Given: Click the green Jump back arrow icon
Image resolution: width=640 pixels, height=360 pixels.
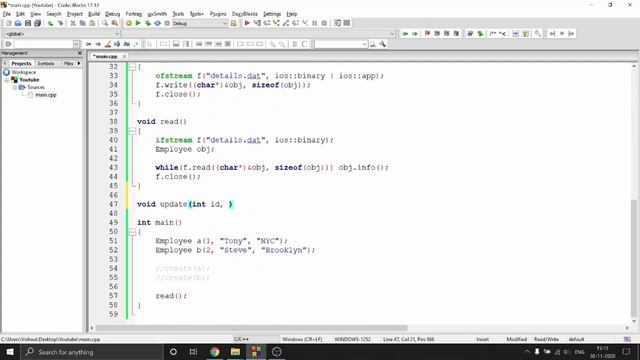Looking at the screenshot, I should pyautogui.click(x=405, y=33).
